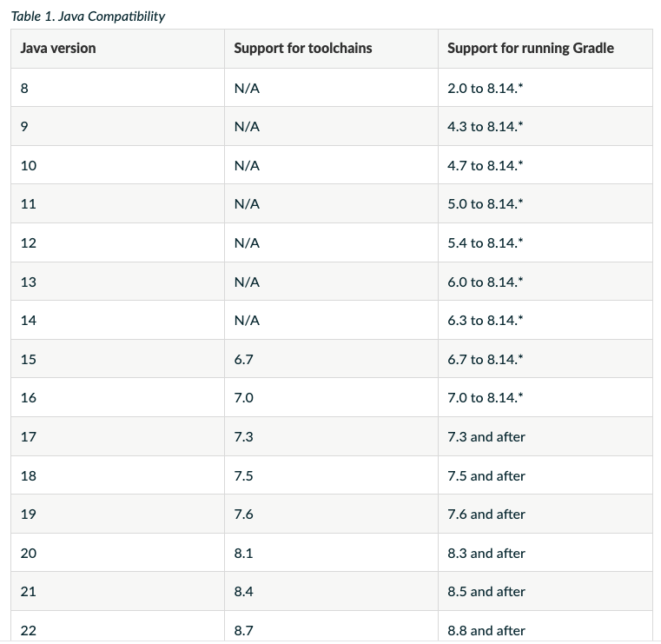
Task: Select the '7.0 to 8.14.*' cell
Action: pyautogui.click(x=486, y=398)
